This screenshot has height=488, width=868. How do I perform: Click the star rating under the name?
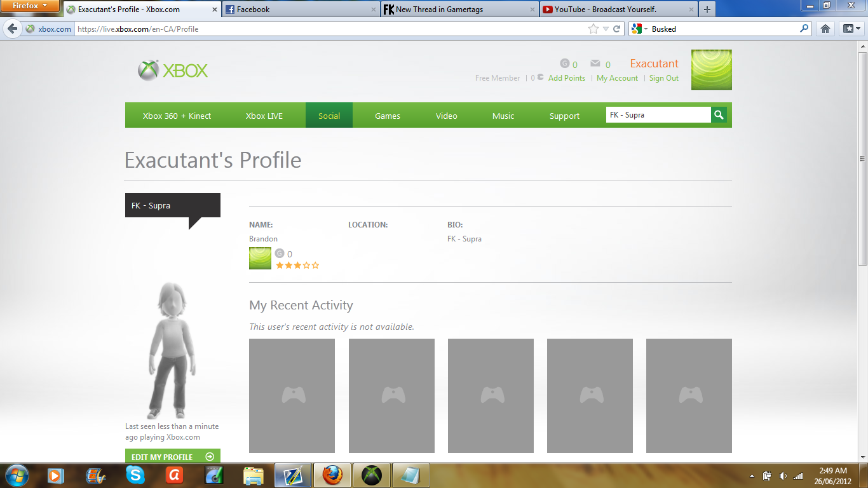(297, 266)
